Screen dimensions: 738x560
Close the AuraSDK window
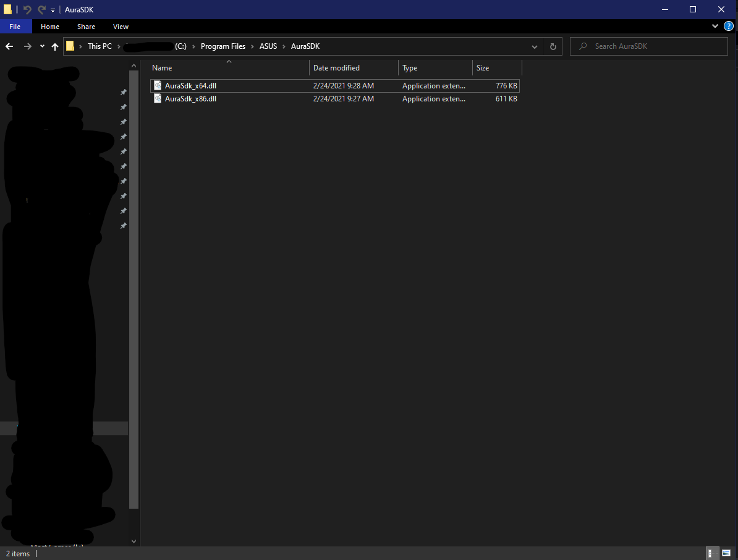tap(721, 9)
